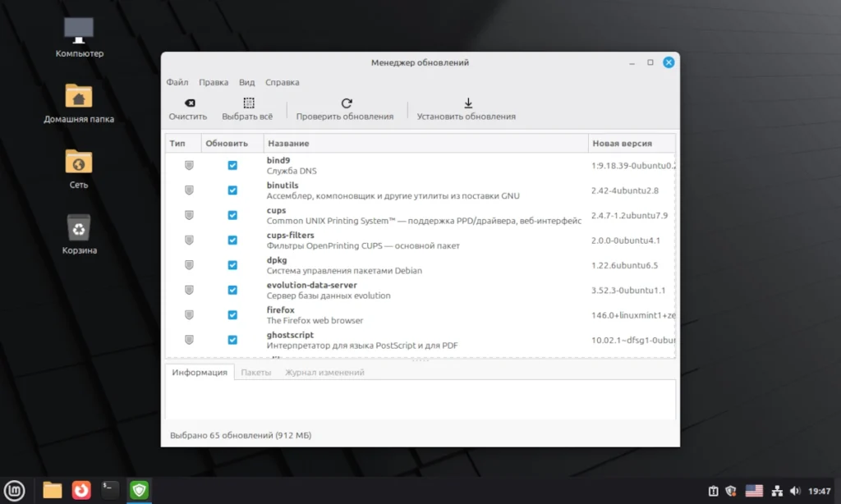
Task: Uncheck the cups update checkbox
Action: [x=232, y=215]
